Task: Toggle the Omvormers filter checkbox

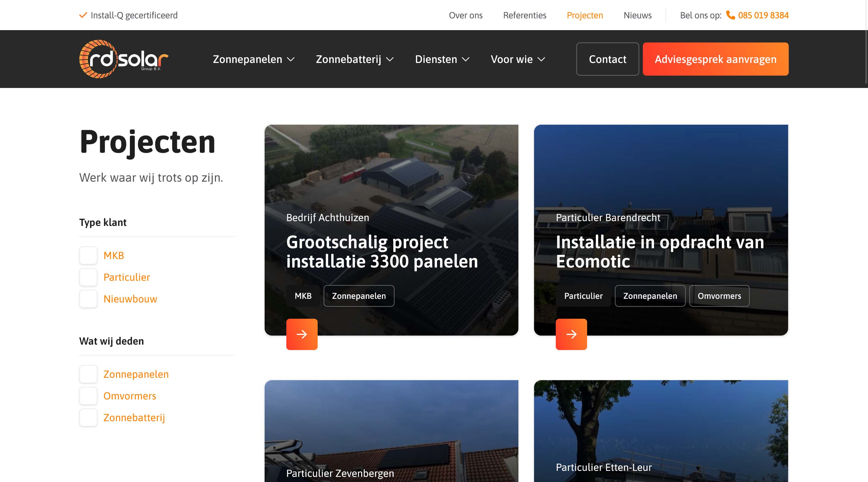Action: [88, 396]
